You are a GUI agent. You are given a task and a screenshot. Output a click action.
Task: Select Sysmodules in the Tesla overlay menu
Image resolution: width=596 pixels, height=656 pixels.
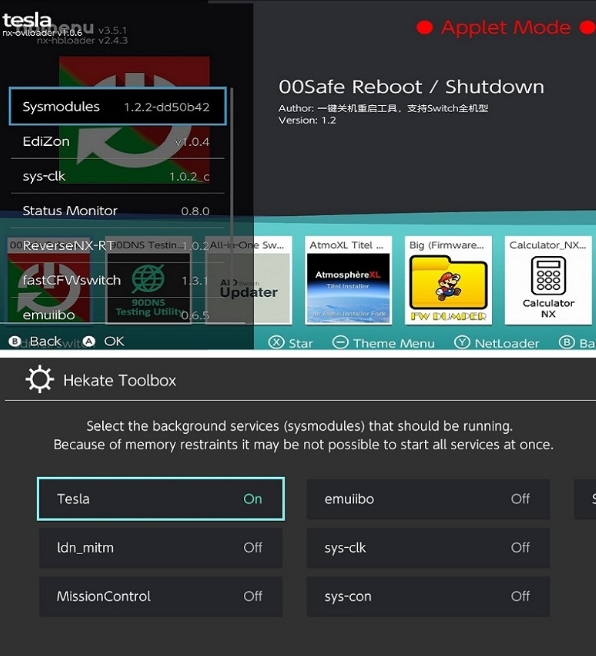point(118,106)
